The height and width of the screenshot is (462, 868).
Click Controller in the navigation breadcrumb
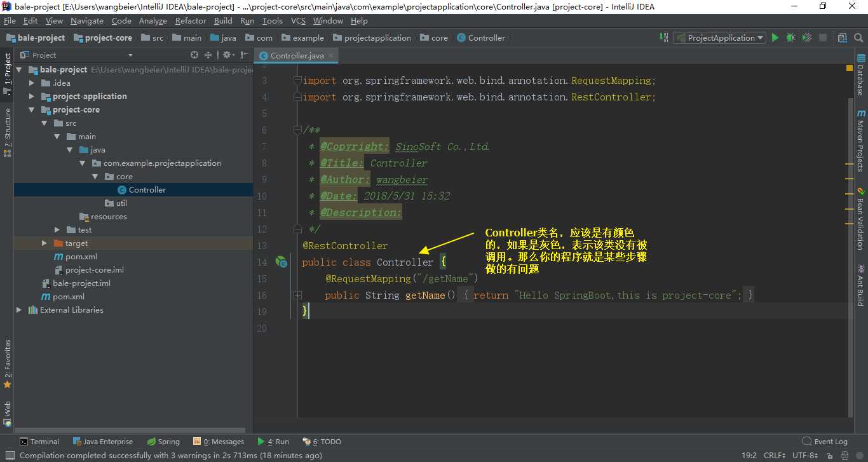click(481, 37)
